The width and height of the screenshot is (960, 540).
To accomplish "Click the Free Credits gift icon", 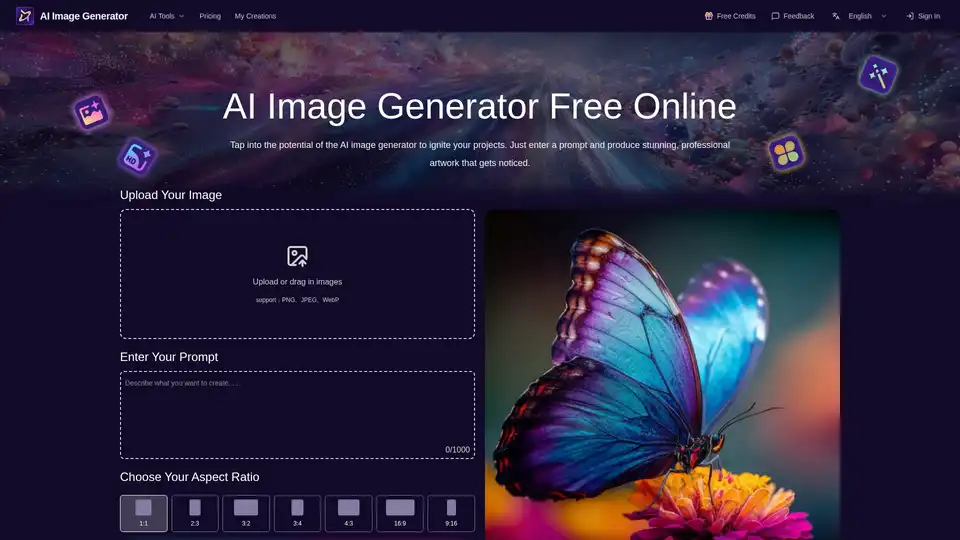I will 709,16.
